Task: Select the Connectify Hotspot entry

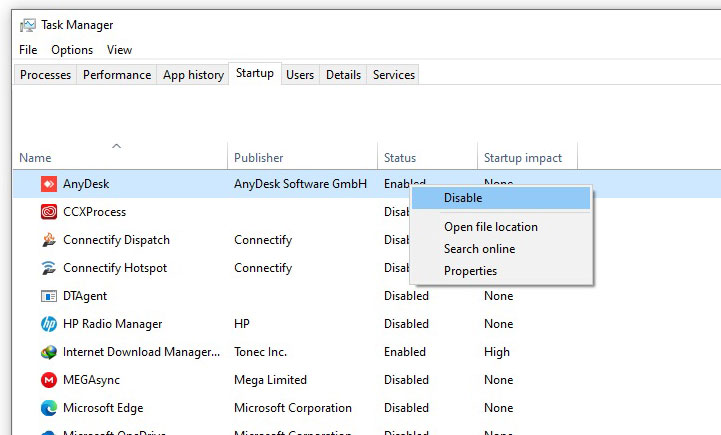Action: coord(115,268)
